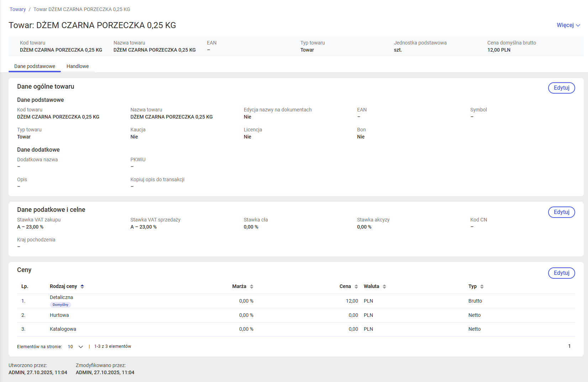The width and height of the screenshot is (588, 382).
Task: Edit the Dane ogólne towaru section
Action: pyautogui.click(x=561, y=88)
